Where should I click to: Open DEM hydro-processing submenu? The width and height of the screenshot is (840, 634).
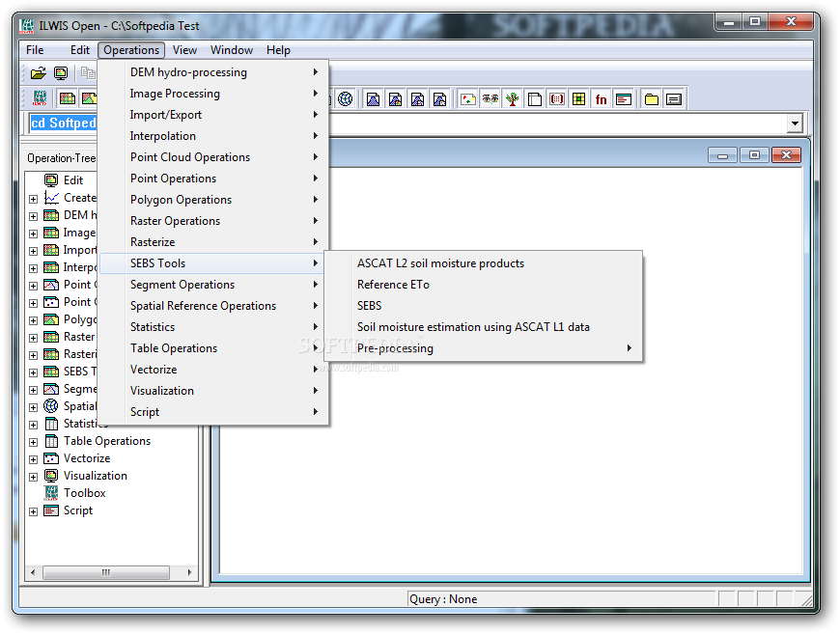tap(213, 72)
